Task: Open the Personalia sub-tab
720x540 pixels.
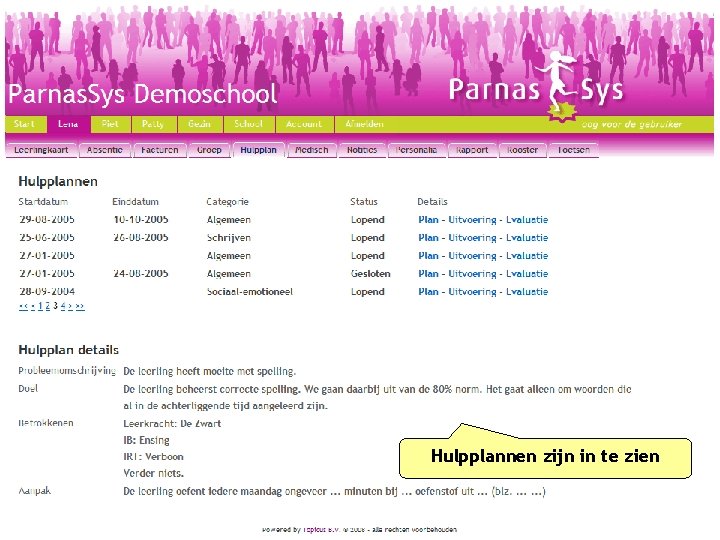Action: click(x=416, y=150)
